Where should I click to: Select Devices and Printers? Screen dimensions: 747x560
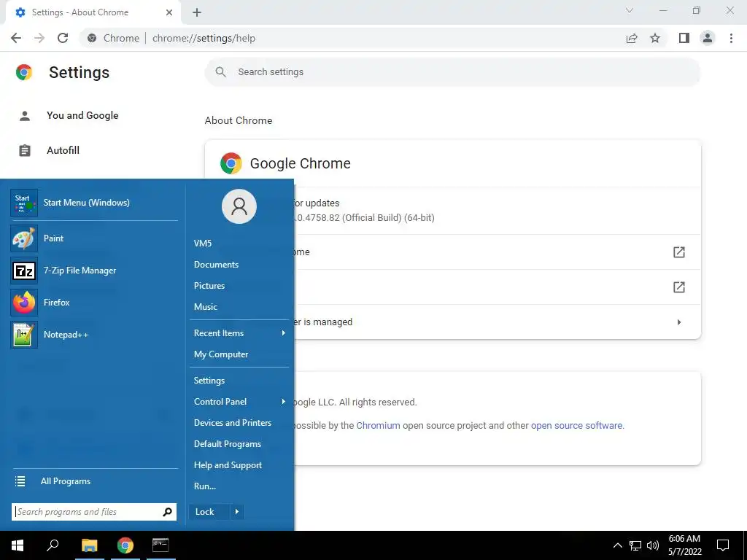[x=233, y=423]
